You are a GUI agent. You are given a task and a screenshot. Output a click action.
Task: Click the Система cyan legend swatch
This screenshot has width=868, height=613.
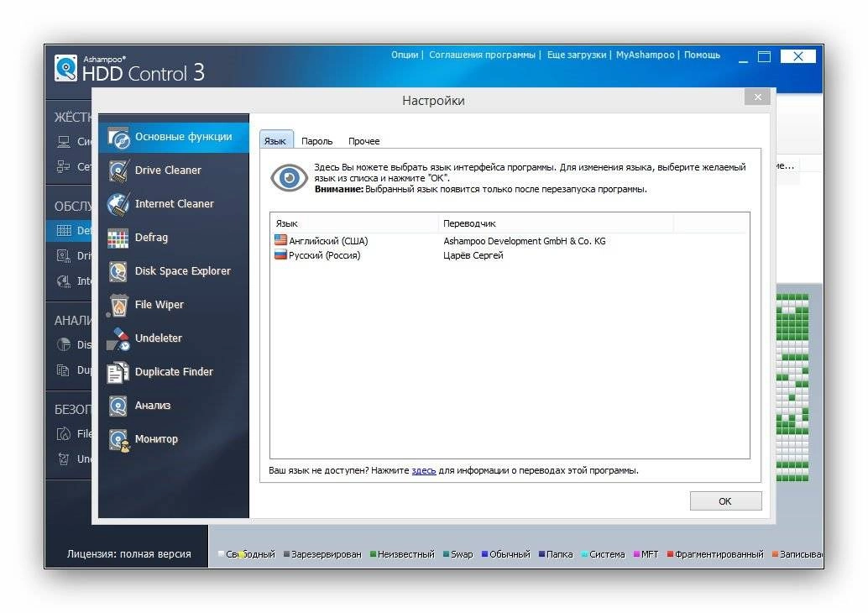584,553
